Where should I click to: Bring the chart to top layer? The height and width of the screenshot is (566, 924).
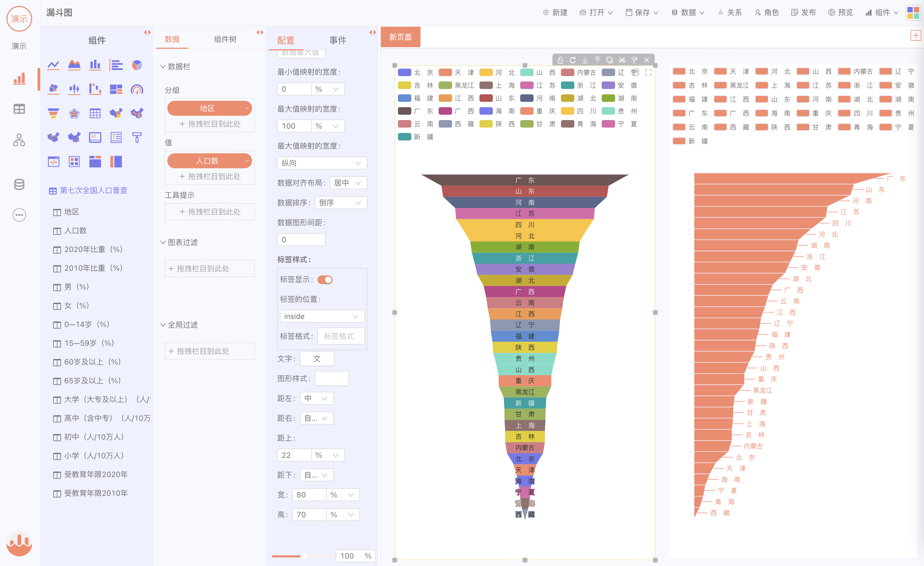[597, 60]
